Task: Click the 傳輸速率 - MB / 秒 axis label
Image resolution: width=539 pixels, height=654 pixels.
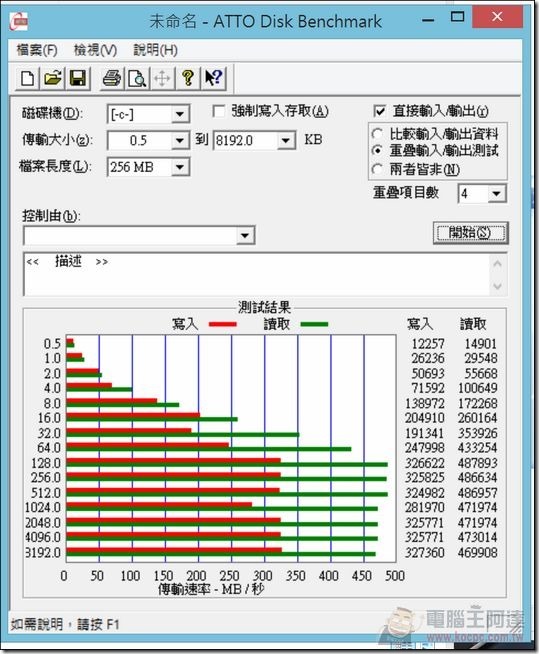Action: 211,589
